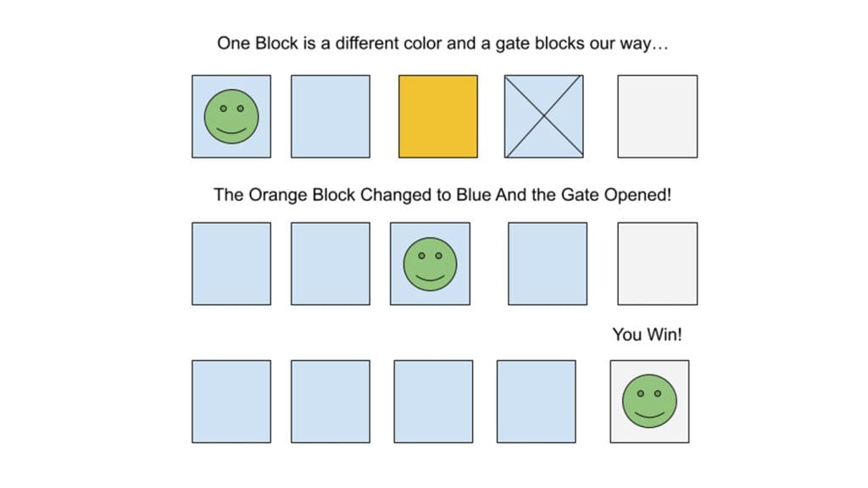Click the word "Opened!" in the middle caption
This screenshot has width=868, height=488.
637,195
